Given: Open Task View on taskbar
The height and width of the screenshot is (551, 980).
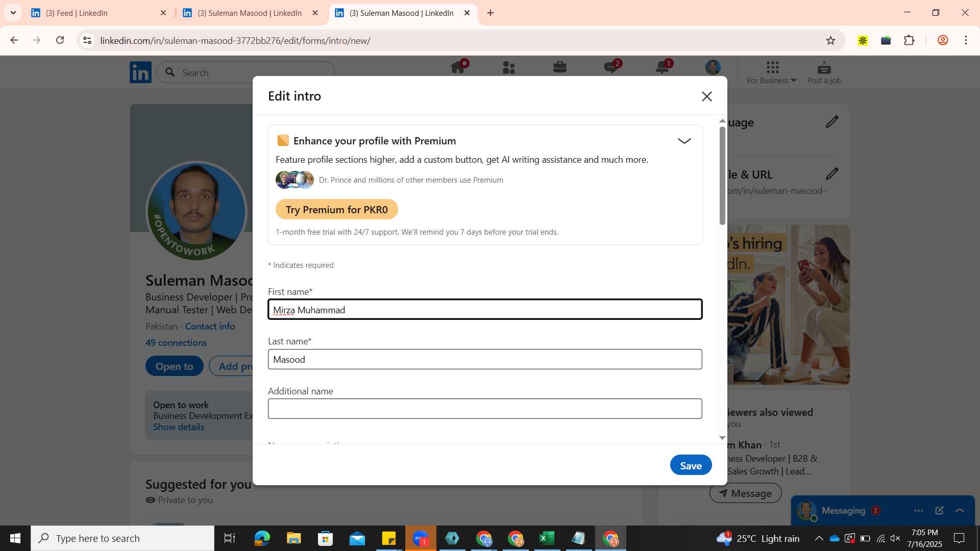Looking at the screenshot, I should [x=230, y=538].
